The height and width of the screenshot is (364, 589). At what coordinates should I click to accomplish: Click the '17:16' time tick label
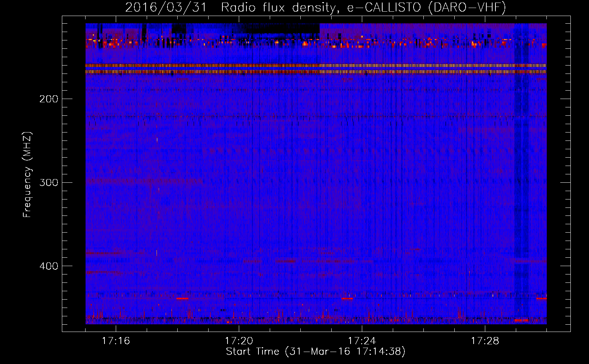click(116, 341)
